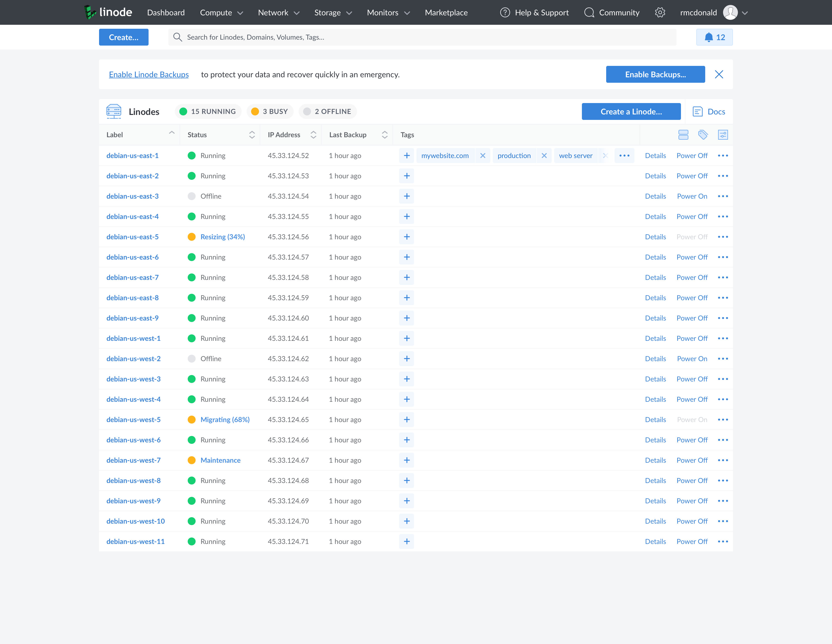Remove the production tag
This screenshot has width=832, height=644.
(544, 156)
